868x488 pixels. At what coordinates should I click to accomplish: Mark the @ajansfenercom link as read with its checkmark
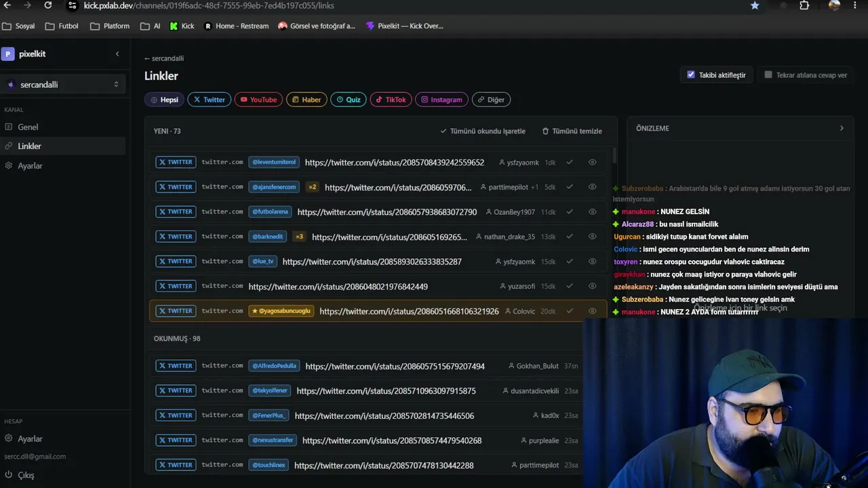pyautogui.click(x=570, y=187)
